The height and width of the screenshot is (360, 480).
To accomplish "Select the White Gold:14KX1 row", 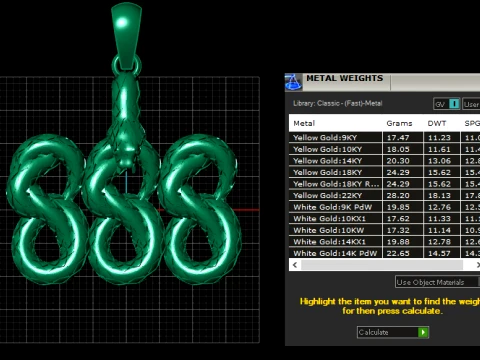I will (384, 242).
